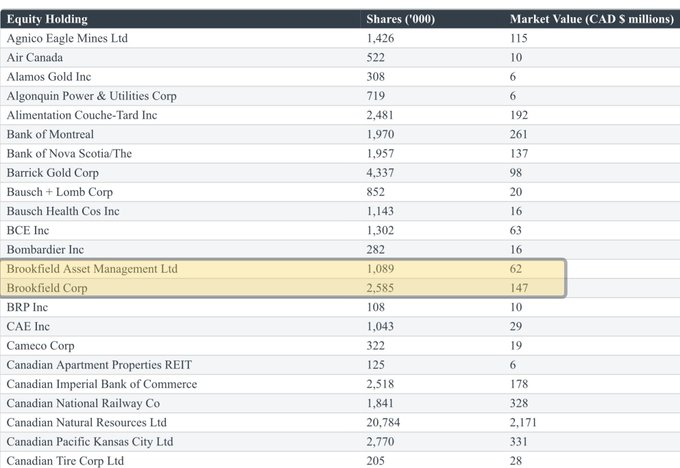Click the Shares ('000) column header
This screenshot has height=468, width=680.
pos(400,19)
